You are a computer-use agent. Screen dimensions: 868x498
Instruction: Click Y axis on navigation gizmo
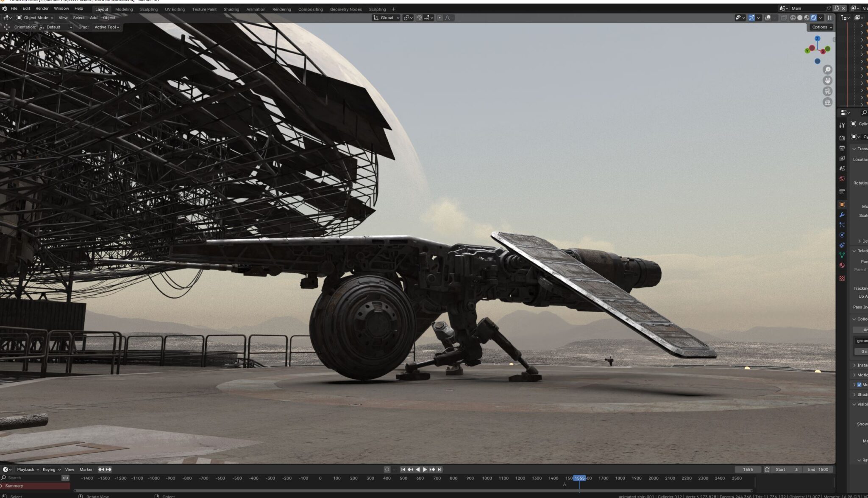coord(807,50)
